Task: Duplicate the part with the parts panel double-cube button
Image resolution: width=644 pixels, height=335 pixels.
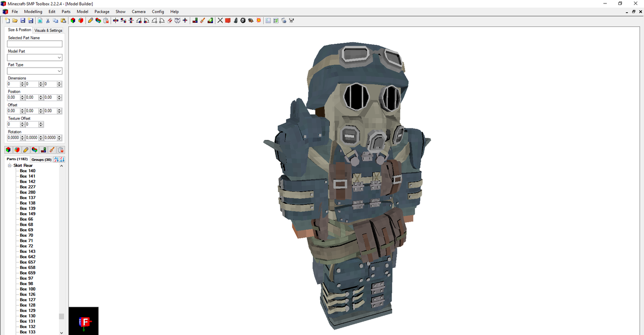Action: click(x=34, y=150)
